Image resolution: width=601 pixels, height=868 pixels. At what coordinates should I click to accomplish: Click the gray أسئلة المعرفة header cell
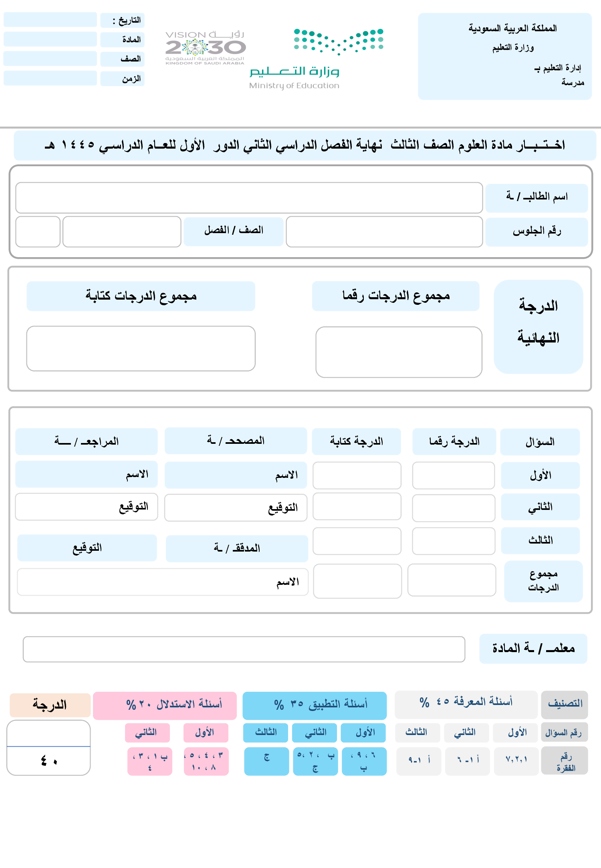coord(466,703)
